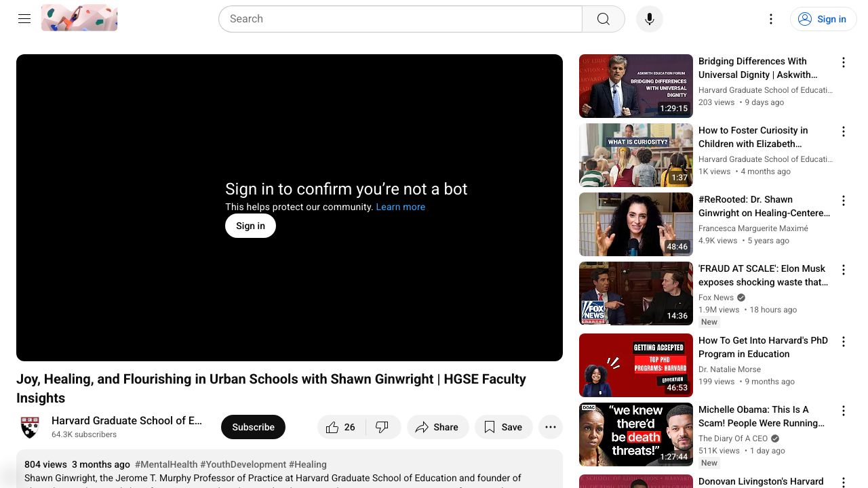Click the #MentalHealth hashtag
The height and width of the screenshot is (488, 868).
click(166, 464)
